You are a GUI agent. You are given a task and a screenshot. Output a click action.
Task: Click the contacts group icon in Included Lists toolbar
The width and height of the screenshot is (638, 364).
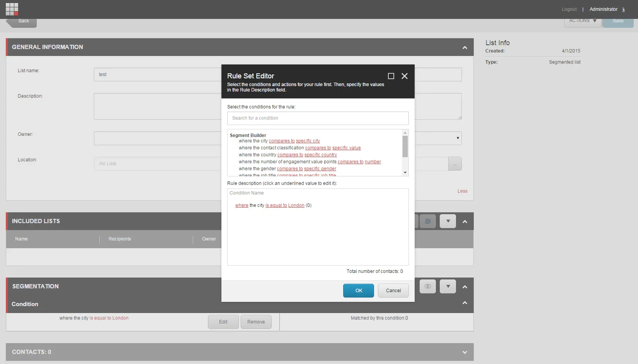click(x=427, y=221)
